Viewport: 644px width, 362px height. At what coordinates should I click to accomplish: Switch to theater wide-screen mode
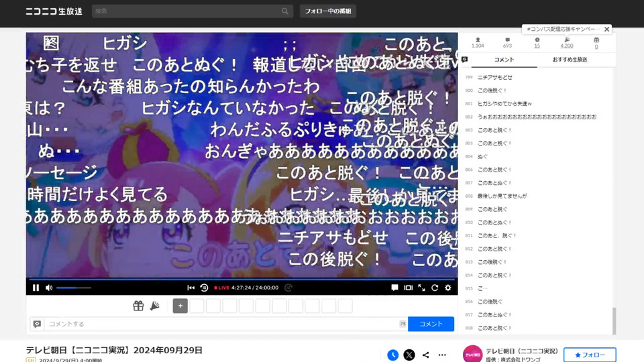coord(408,288)
